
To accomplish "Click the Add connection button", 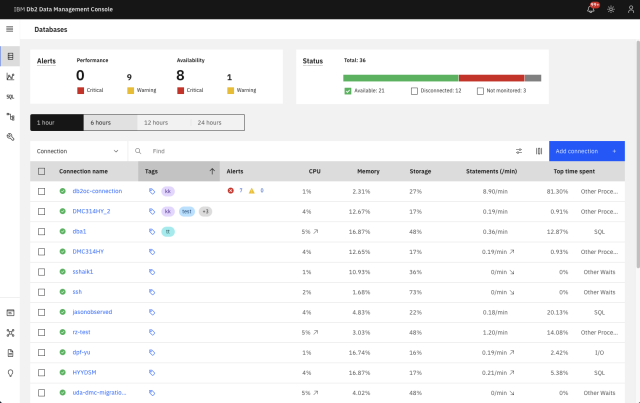I will tap(586, 151).
